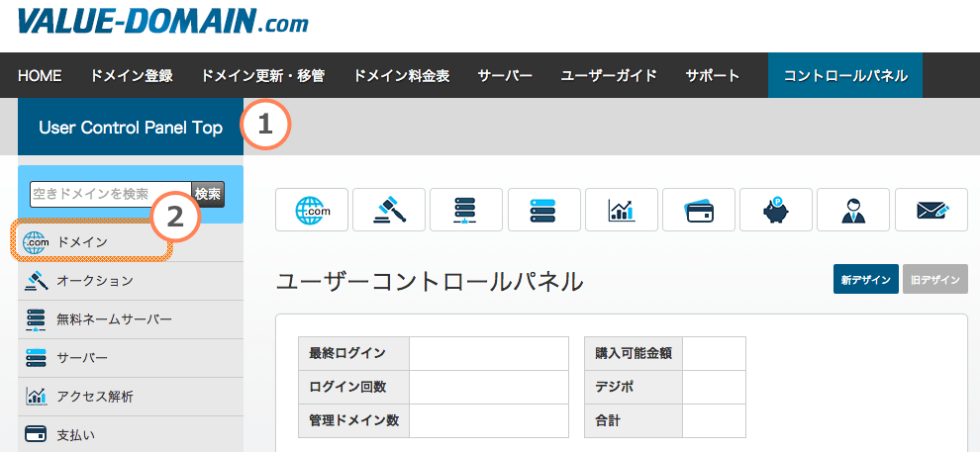This screenshot has width=980, height=452.
Task: Open the auction gavel icon button
Action: coord(389,210)
